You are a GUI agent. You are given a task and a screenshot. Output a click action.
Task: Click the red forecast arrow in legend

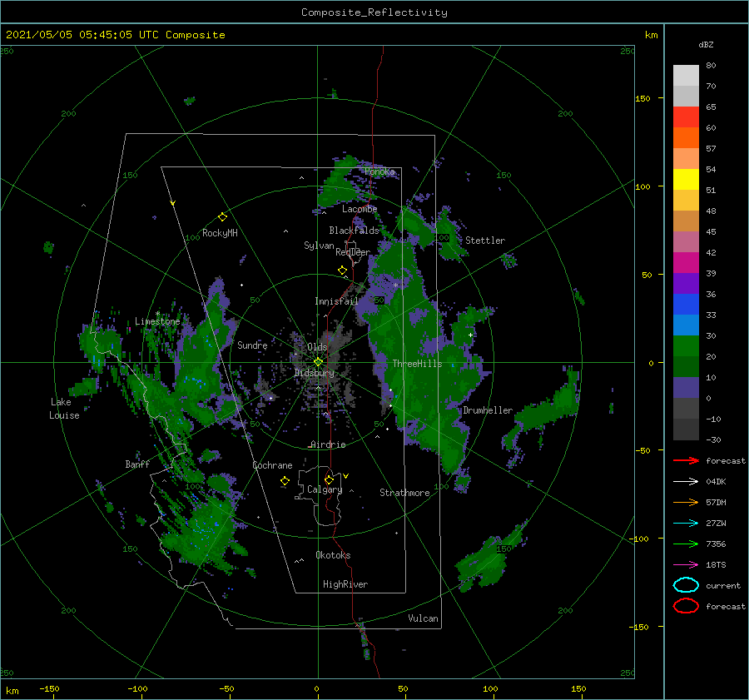pos(686,460)
